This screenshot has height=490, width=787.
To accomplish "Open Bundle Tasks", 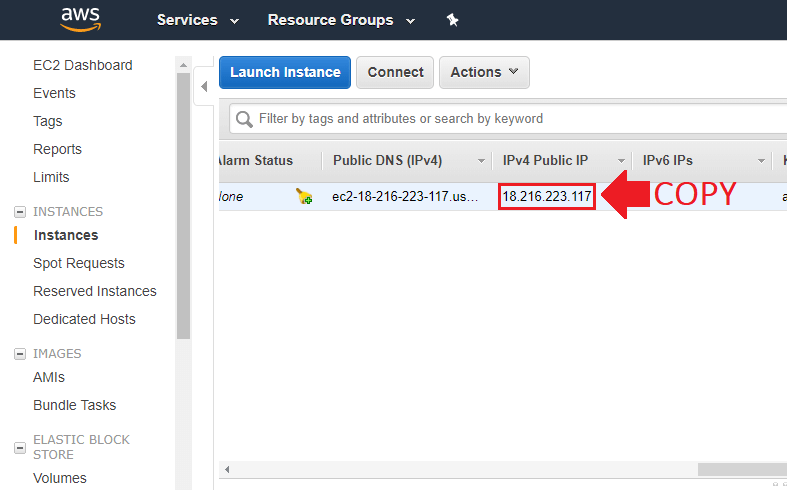I will pyautogui.click(x=74, y=405).
